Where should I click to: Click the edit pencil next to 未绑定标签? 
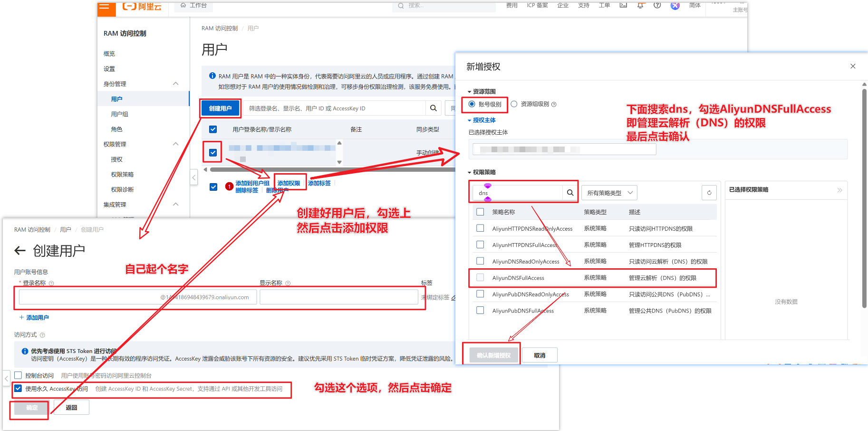click(x=453, y=297)
